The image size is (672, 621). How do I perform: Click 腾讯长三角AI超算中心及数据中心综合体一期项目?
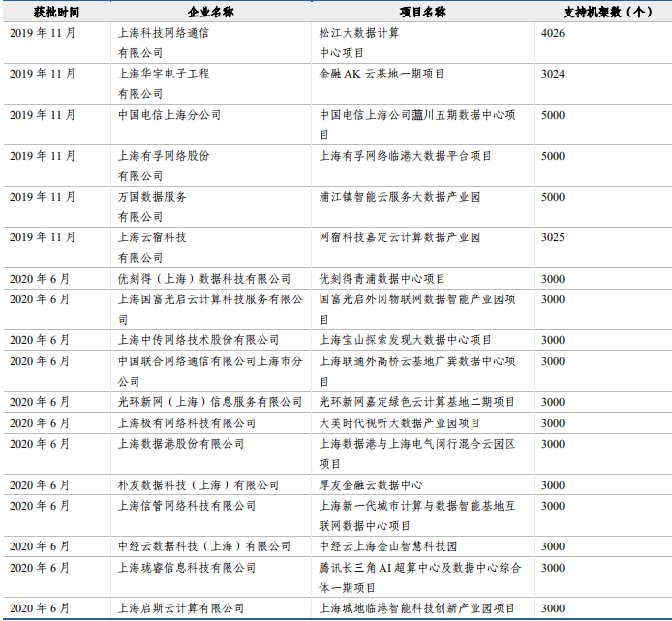click(x=420, y=577)
